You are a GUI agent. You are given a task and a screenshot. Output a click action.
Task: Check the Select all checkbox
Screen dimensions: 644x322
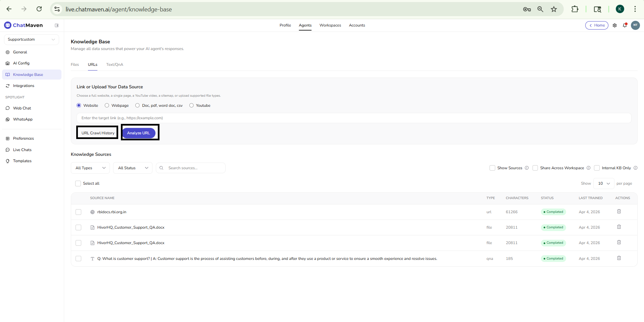click(78, 183)
